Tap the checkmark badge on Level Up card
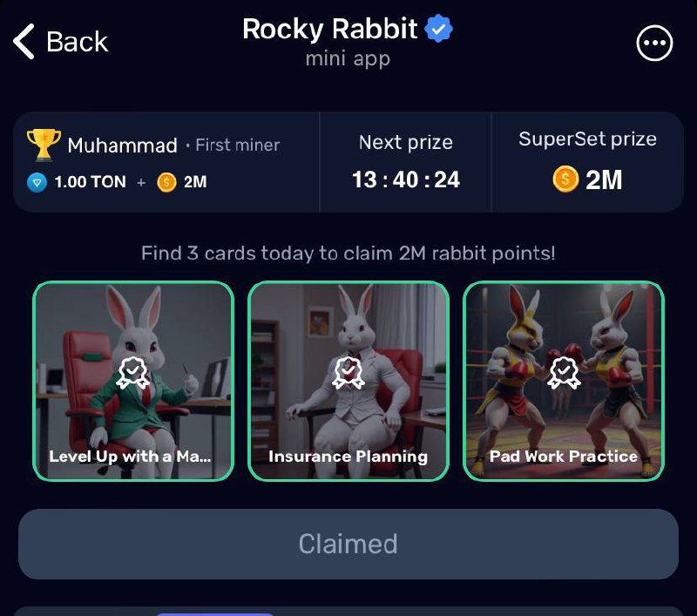The image size is (697, 616). click(132, 373)
